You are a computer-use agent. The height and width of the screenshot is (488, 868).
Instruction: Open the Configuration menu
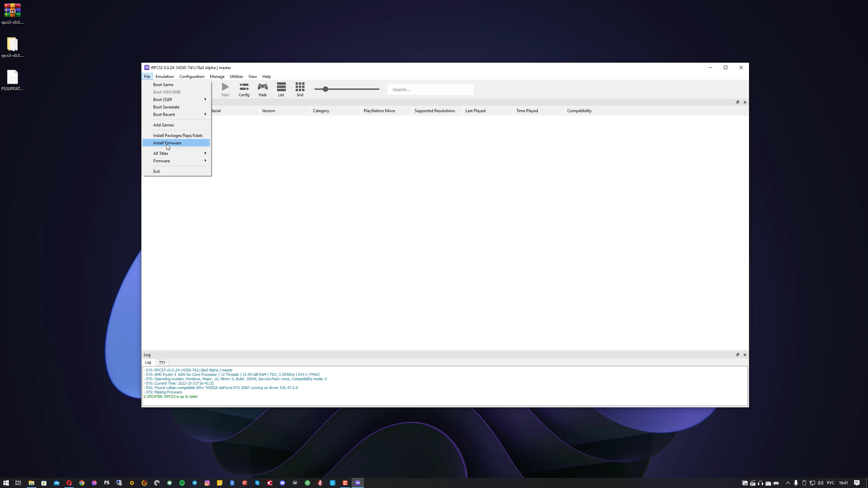point(192,76)
